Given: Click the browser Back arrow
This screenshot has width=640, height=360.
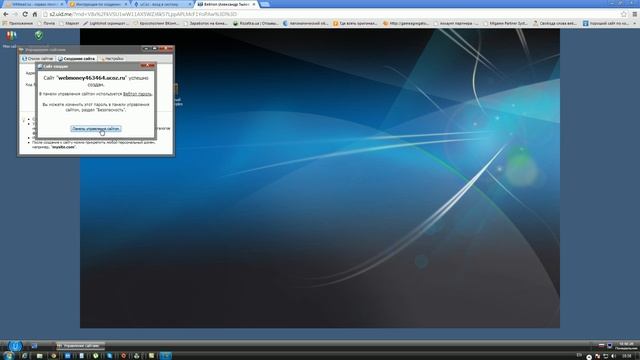Looking at the screenshot, I should [x=6, y=14].
